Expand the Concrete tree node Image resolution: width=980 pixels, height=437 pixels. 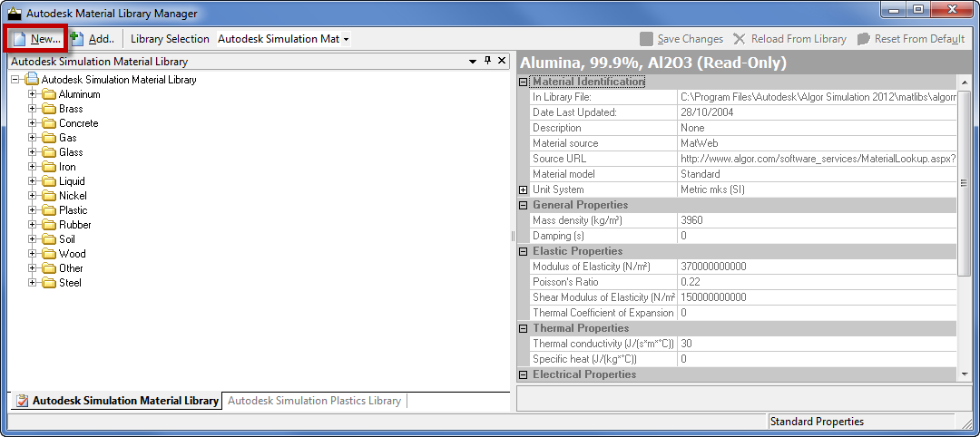point(33,123)
